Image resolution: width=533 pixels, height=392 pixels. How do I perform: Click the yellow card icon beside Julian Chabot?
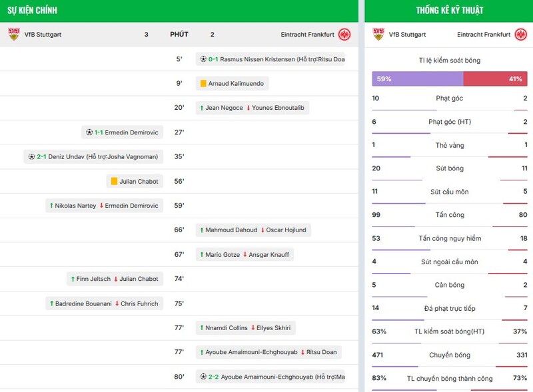point(114,181)
